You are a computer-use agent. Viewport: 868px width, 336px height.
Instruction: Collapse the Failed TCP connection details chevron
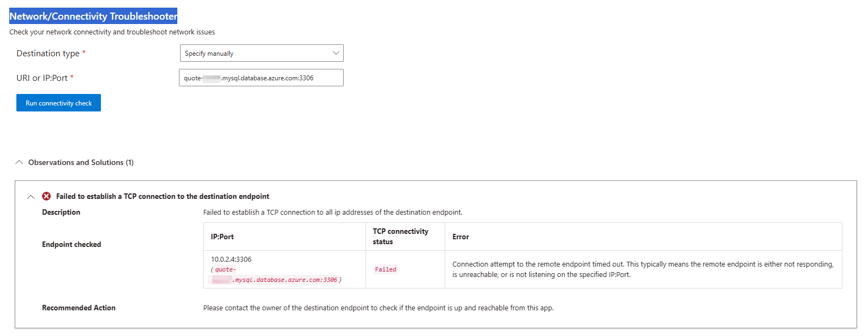[31, 197]
